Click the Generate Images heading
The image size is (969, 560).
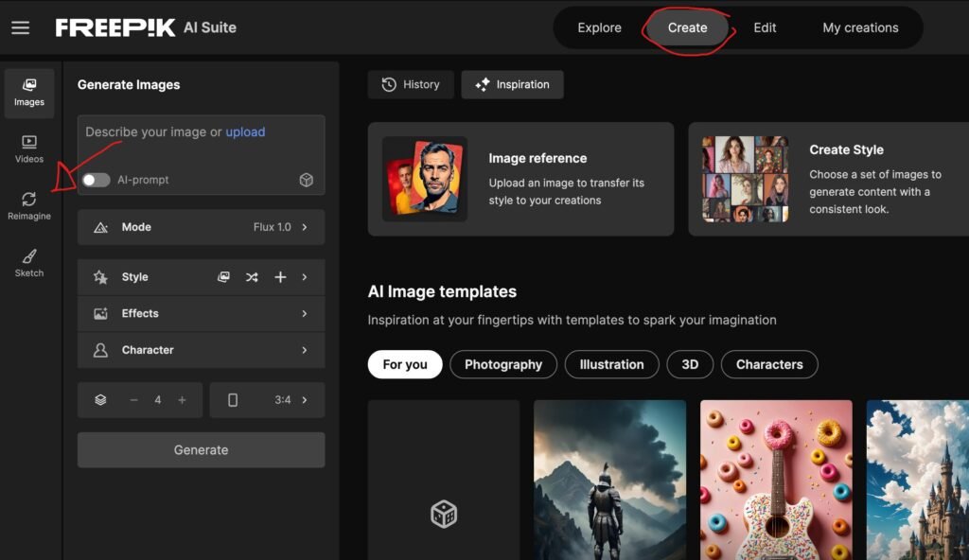pyautogui.click(x=129, y=85)
